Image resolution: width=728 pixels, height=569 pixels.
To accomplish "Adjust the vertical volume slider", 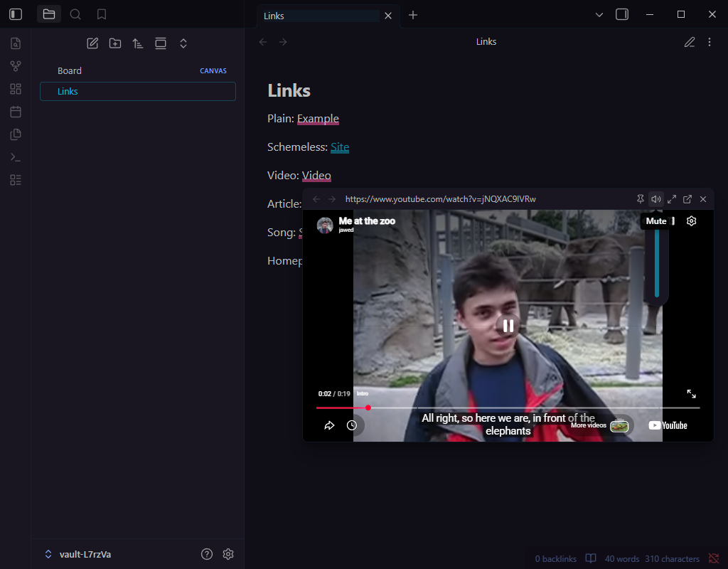I will pyautogui.click(x=656, y=264).
